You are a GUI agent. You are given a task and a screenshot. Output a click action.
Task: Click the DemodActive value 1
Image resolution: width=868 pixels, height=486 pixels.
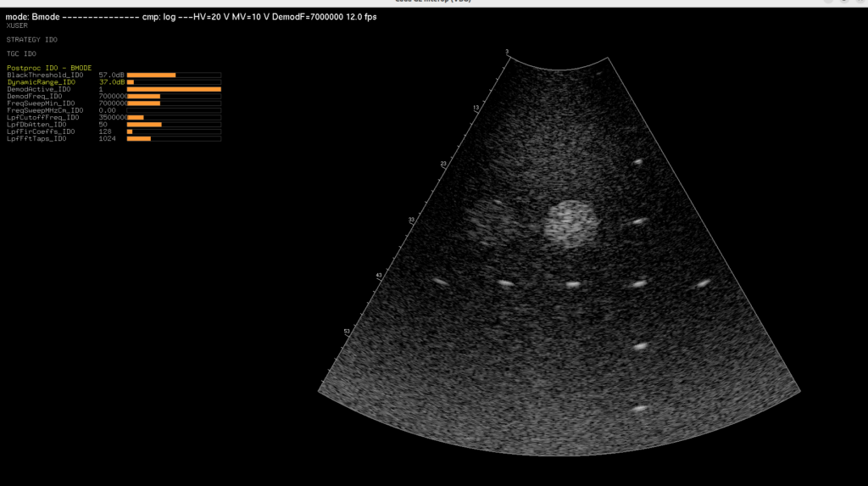tap(101, 89)
